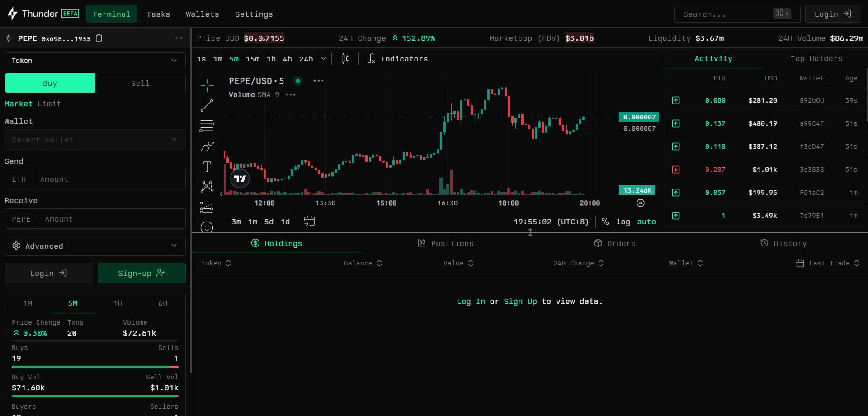
Task: Click the Sign-up button
Action: tap(142, 273)
